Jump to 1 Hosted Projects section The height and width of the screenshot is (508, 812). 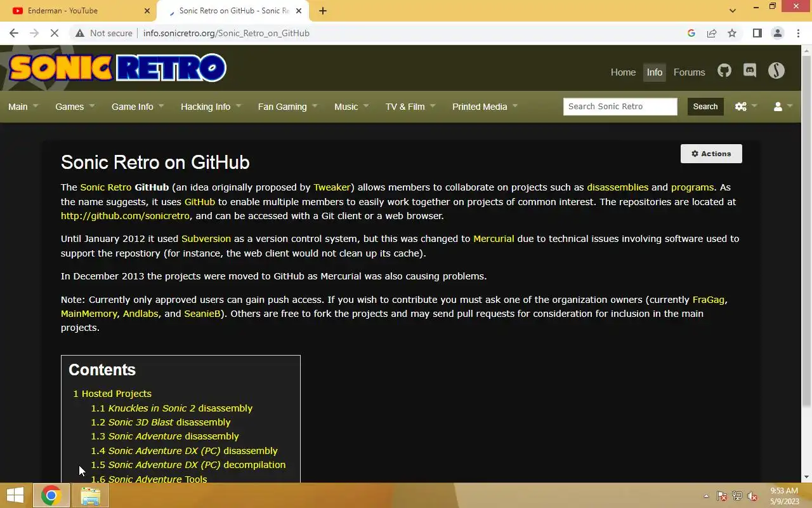pyautogui.click(x=112, y=394)
